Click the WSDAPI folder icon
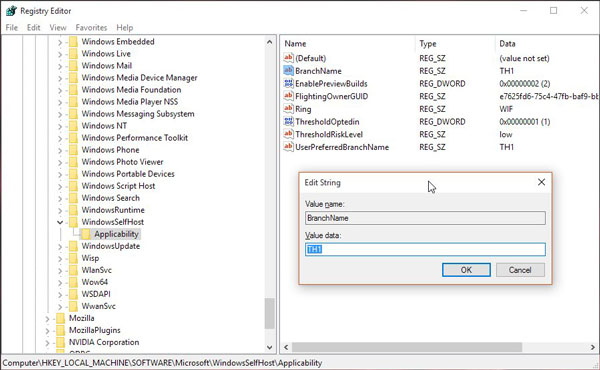The image size is (600, 370). [73, 294]
